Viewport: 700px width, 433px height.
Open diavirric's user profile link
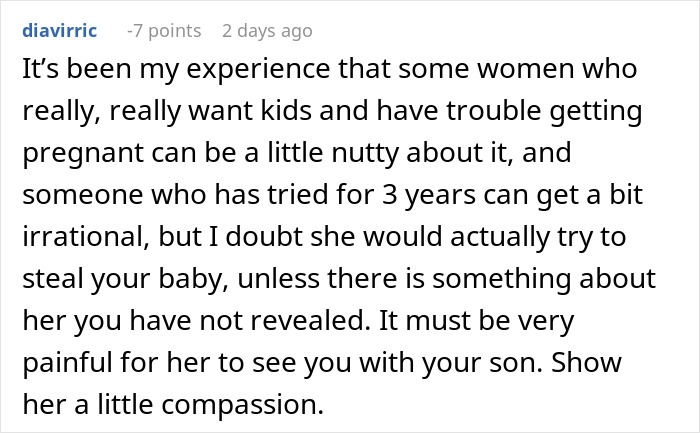pos(59,31)
